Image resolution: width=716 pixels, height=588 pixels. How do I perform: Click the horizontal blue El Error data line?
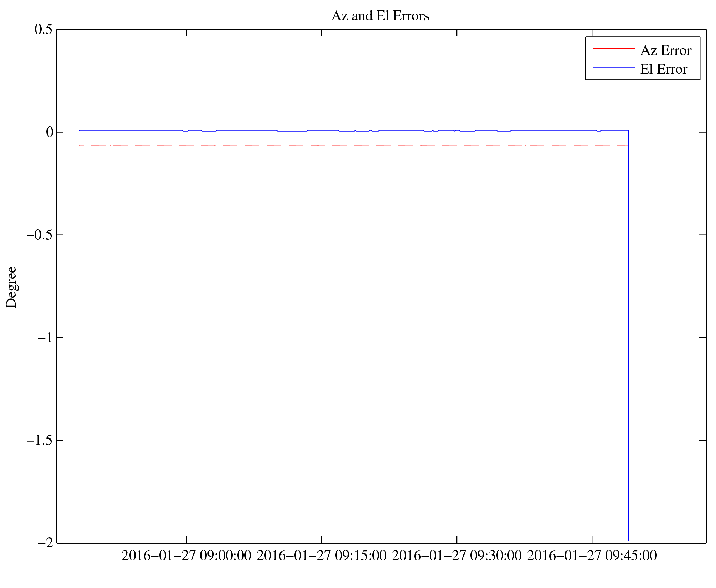[x=244, y=130]
